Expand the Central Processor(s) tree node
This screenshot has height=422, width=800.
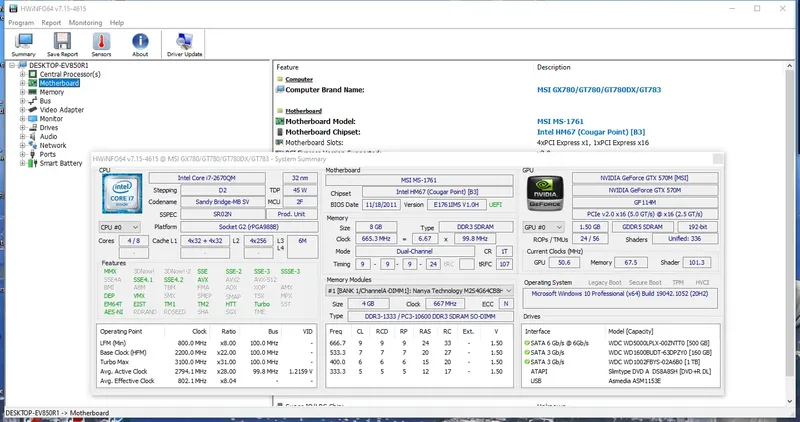pyautogui.click(x=24, y=74)
